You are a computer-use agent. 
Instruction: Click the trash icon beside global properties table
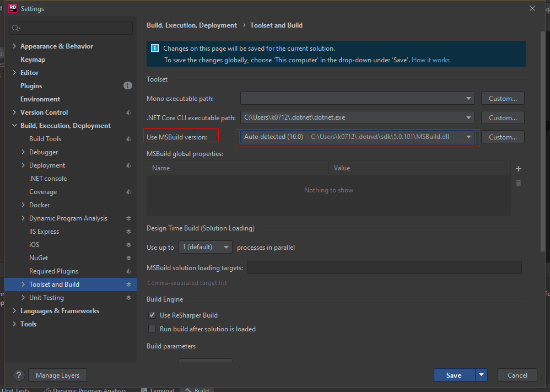click(519, 183)
